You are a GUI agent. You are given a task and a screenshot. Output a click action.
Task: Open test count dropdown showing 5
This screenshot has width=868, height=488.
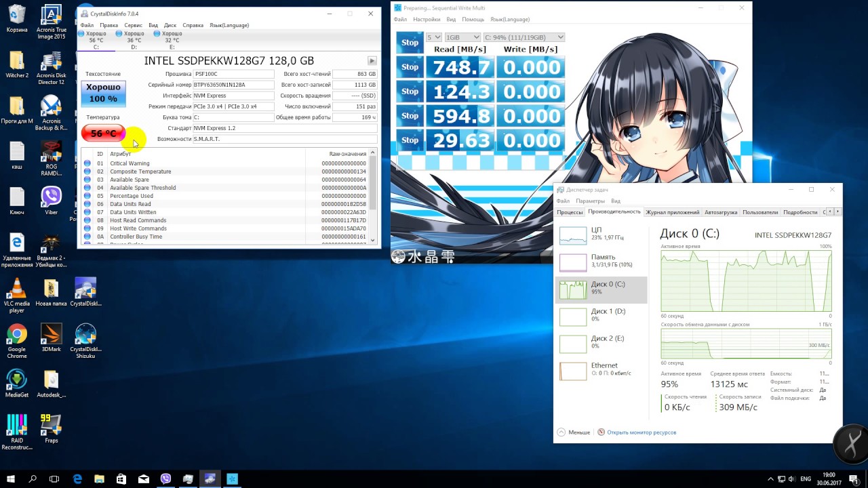434,37
